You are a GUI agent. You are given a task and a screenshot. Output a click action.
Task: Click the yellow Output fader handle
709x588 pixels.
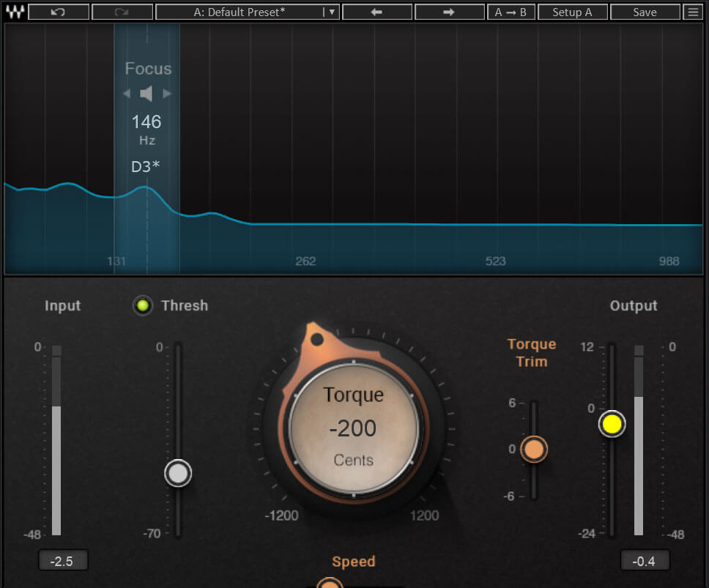612,424
